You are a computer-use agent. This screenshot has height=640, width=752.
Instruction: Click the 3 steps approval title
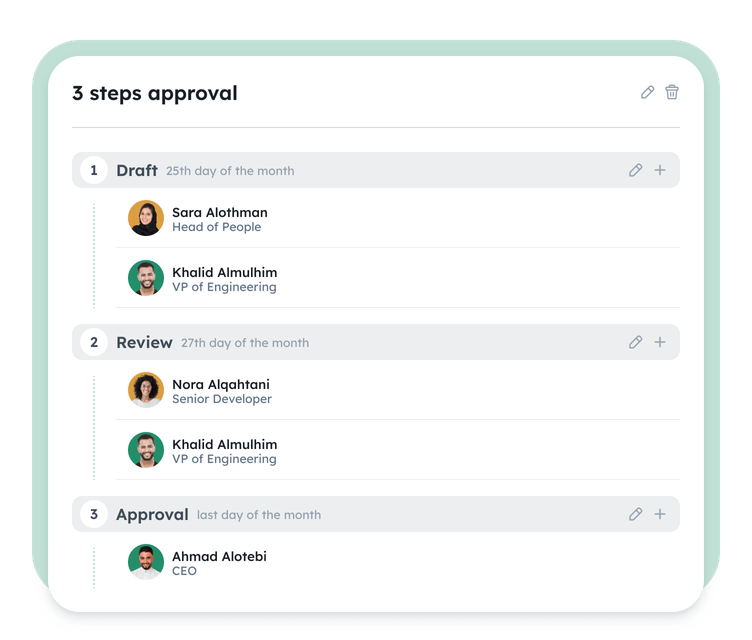tap(155, 94)
